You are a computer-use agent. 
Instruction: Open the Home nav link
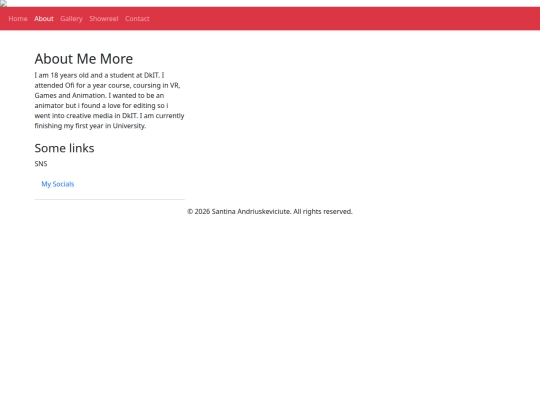click(18, 19)
